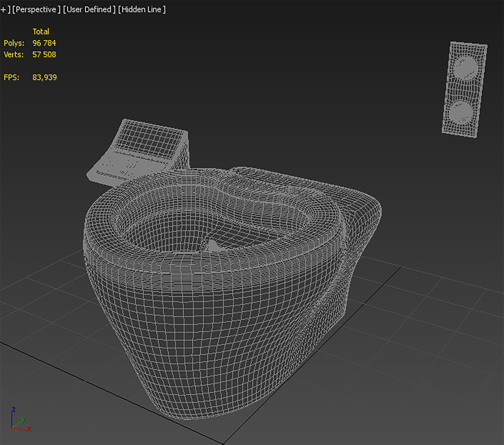
Task: Open the Perspective viewport label menu
Action: (36, 10)
